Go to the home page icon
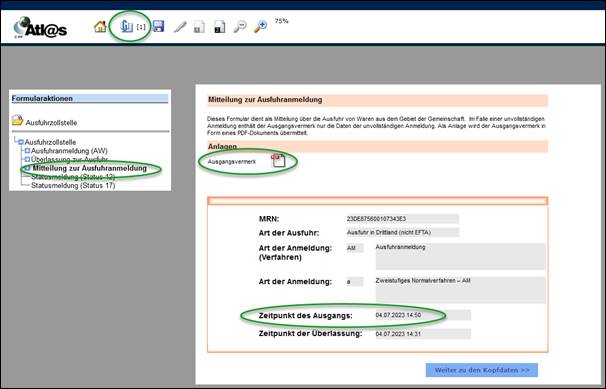Viewport: 606px width, 389px height. click(100, 27)
